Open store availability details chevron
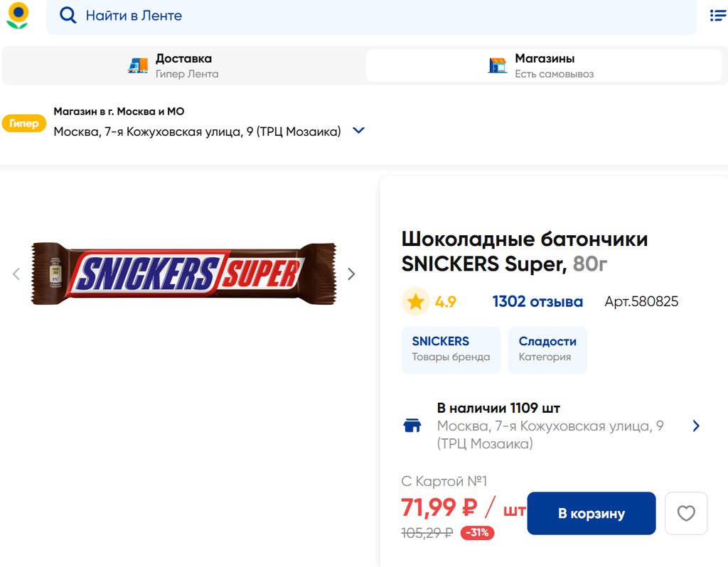 coord(696,426)
